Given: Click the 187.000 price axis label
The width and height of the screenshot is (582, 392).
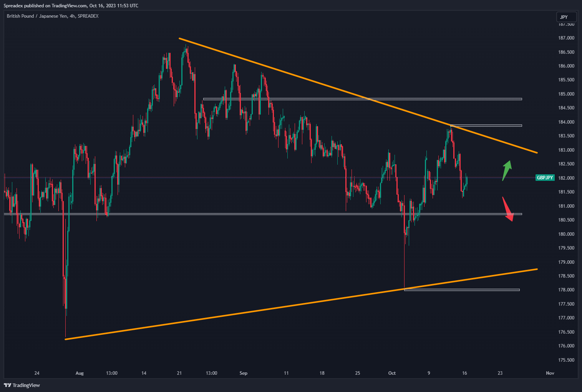Looking at the screenshot, I should [x=566, y=38].
